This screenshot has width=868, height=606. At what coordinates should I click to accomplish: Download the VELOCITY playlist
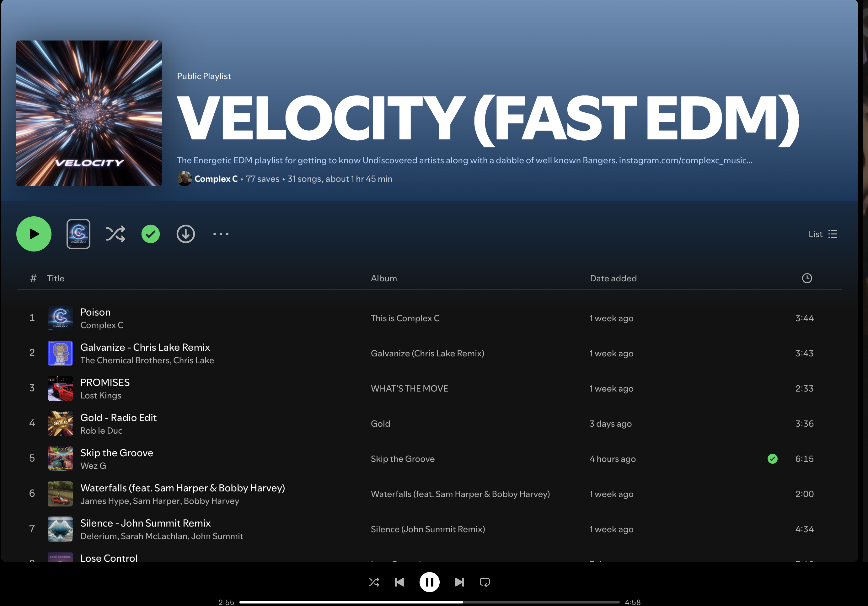(x=186, y=234)
